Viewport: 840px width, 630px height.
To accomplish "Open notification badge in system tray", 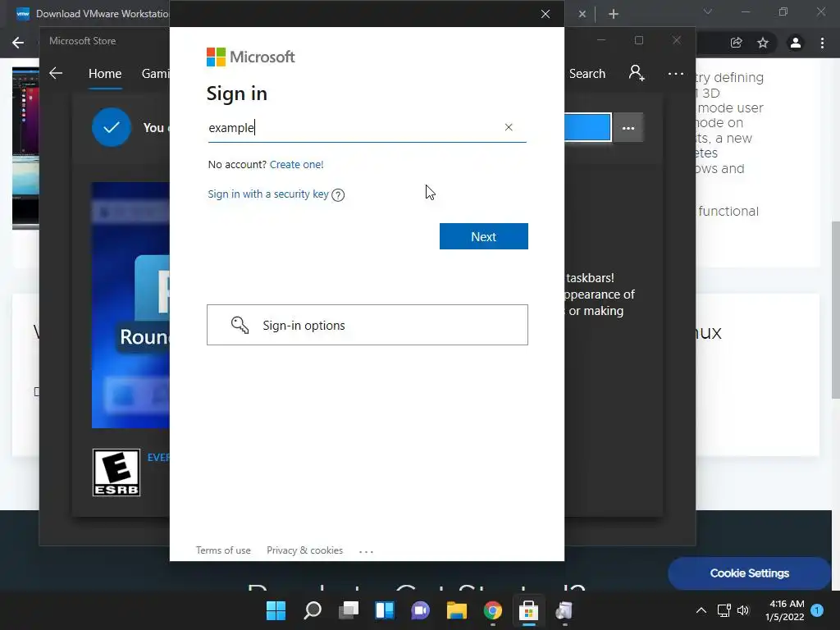I will (817, 610).
